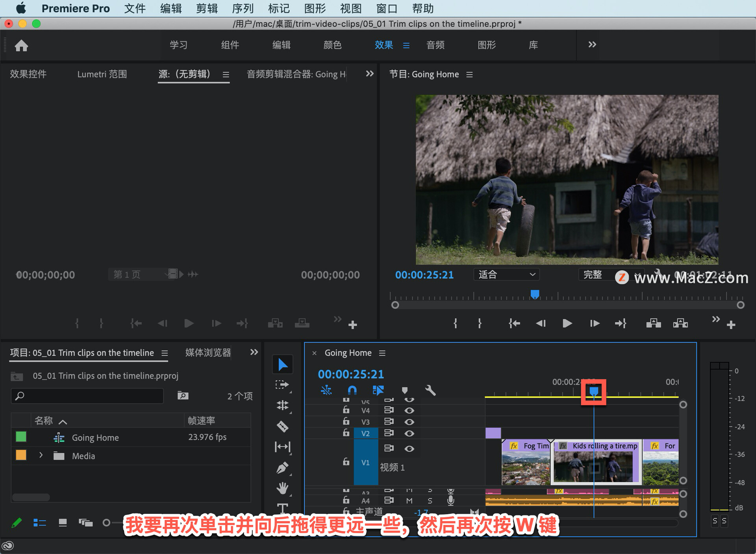The width and height of the screenshot is (756, 554).
Task: Hide the V3 track with its eye icon
Action: 409,422
